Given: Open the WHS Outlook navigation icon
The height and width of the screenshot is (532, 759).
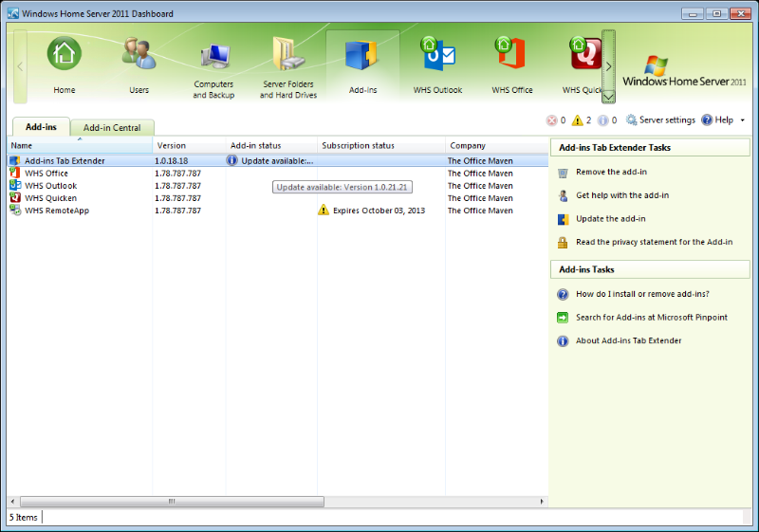Looking at the screenshot, I should click(437, 53).
